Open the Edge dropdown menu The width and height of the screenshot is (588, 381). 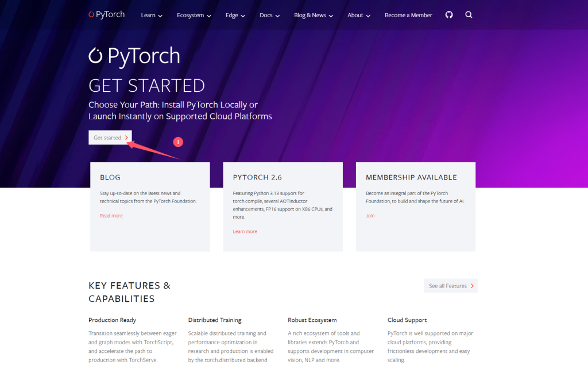235,15
